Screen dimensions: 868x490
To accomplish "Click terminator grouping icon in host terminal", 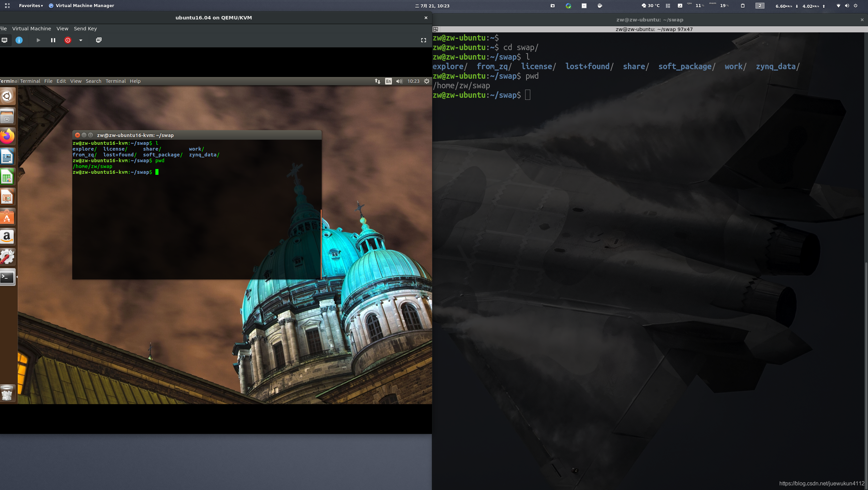I will click(436, 29).
